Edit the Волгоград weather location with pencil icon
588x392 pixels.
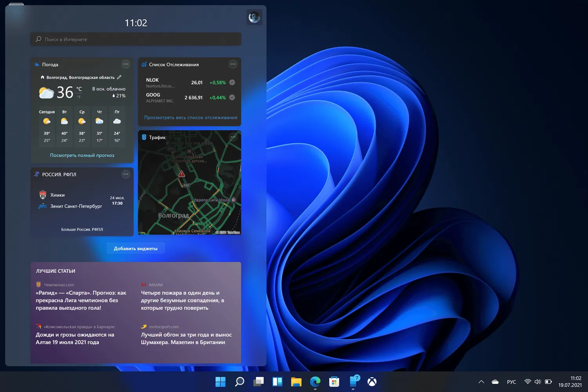click(119, 77)
